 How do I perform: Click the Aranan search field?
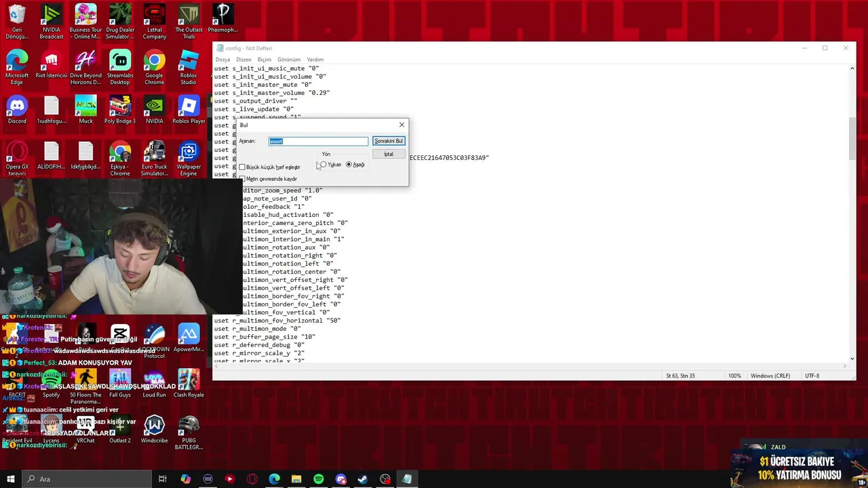click(319, 141)
